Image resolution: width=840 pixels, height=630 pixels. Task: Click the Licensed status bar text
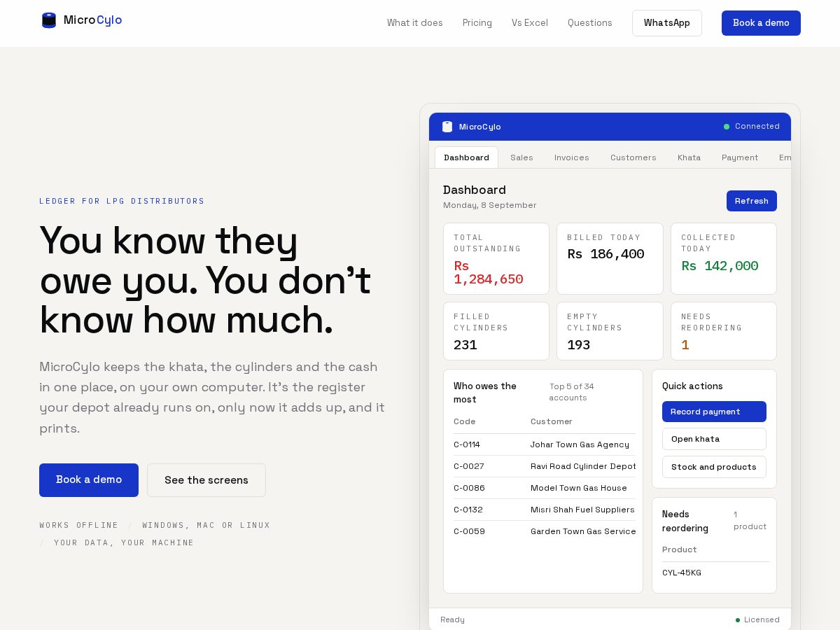click(x=762, y=620)
